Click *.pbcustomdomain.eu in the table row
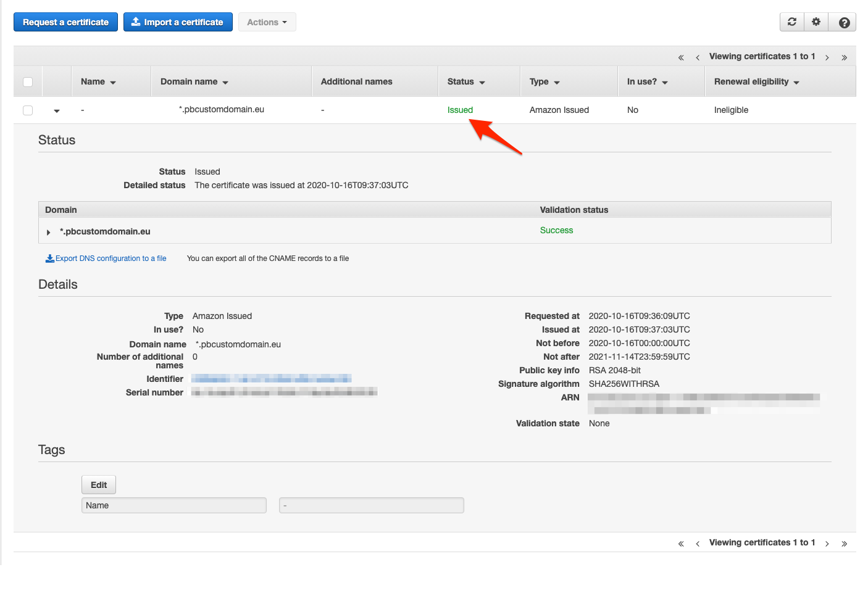Viewport: 868px width, 604px height. (x=222, y=109)
